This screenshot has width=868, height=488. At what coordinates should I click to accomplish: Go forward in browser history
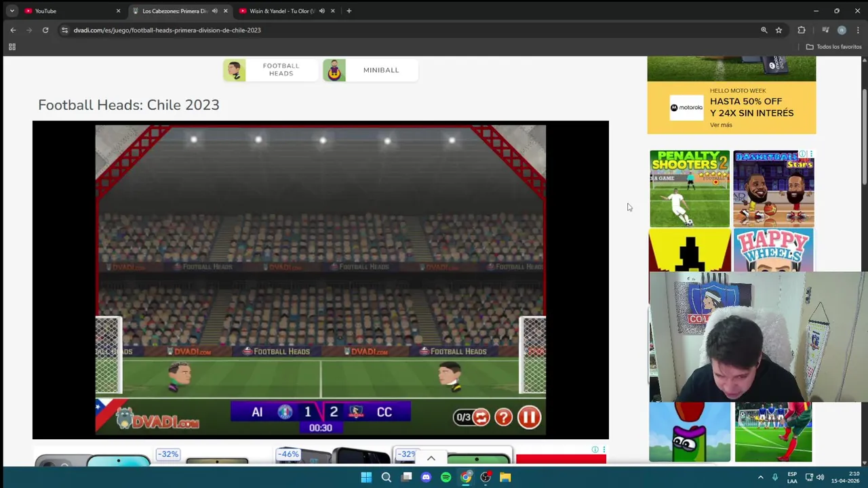29,30
